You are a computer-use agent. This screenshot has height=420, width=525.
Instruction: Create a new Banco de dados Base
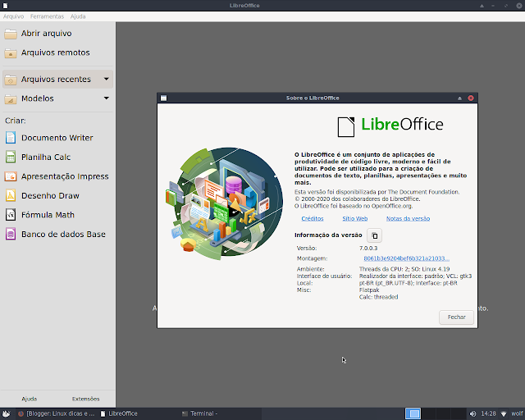point(63,234)
